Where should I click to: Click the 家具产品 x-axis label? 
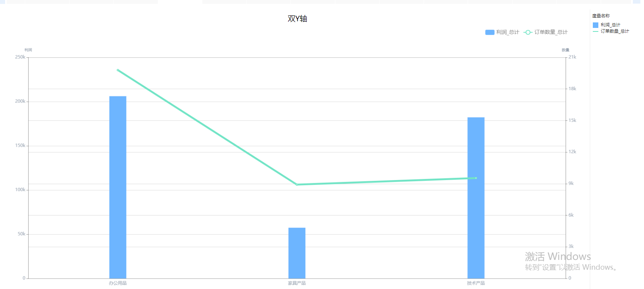[297, 283]
